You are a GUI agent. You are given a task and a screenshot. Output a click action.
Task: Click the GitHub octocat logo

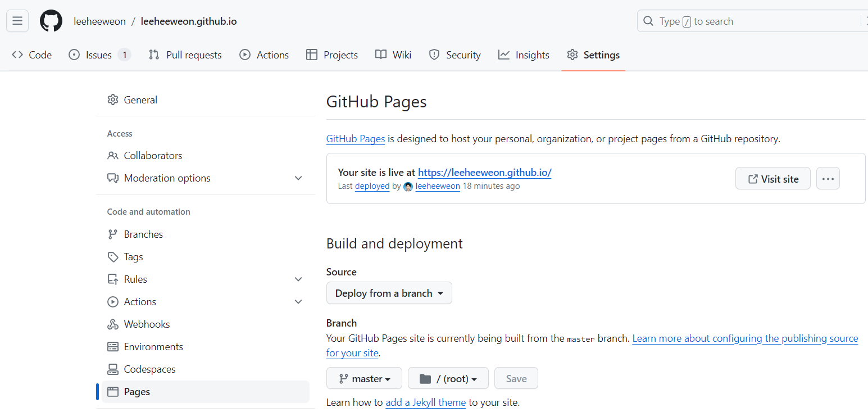pyautogui.click(x=51, y=21)
